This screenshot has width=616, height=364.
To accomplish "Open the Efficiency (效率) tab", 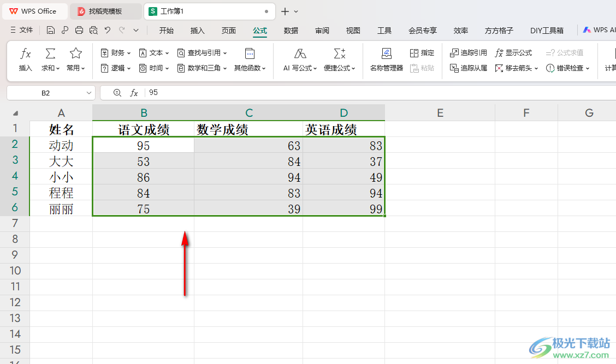I will coord(461,31).
